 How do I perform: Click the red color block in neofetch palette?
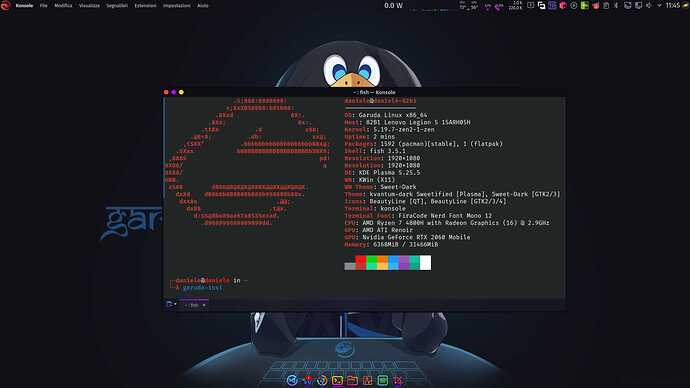[x=360, y=263]
